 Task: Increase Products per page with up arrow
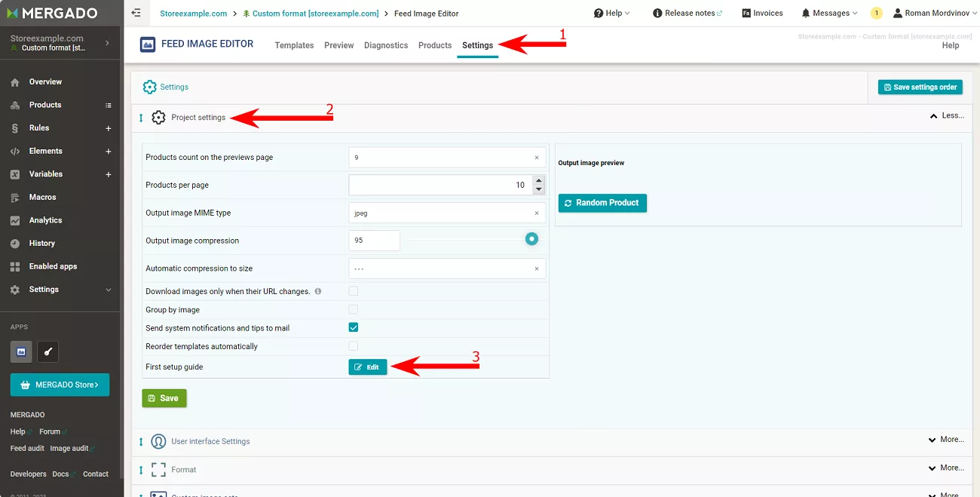click(538, 181)
